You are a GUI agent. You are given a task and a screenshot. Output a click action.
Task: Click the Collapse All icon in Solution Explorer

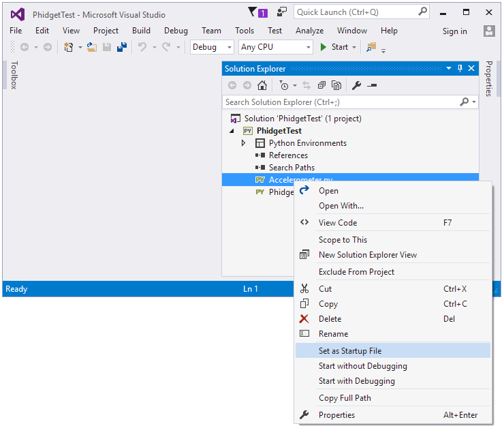[321, 86]
